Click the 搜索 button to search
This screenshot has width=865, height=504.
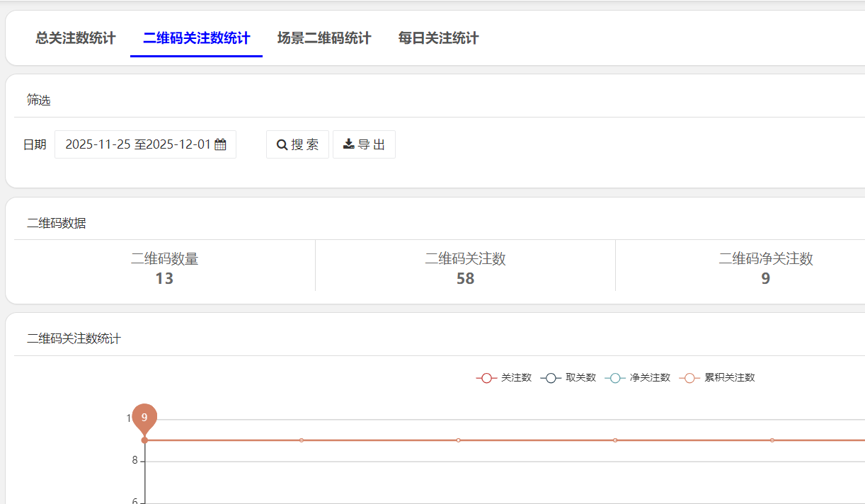tap(297, 144)
